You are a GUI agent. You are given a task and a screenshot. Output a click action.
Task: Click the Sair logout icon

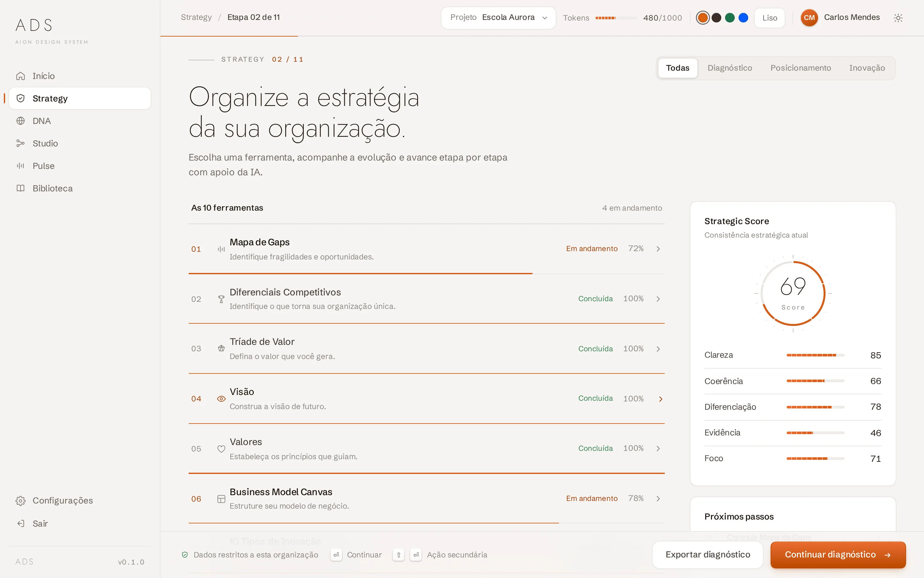pos(21,523)
